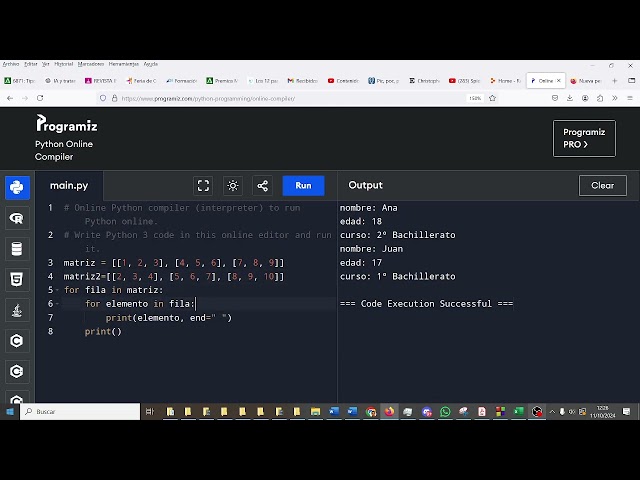Reload the current page
The image size is (640, 480).
pyautogui.click(x=40, y=98)
